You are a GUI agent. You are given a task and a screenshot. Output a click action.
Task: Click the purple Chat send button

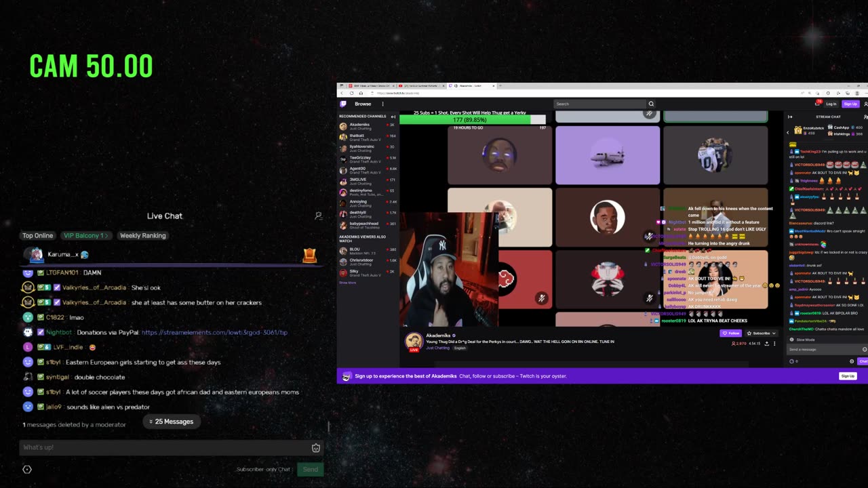(x=863, y=361)
